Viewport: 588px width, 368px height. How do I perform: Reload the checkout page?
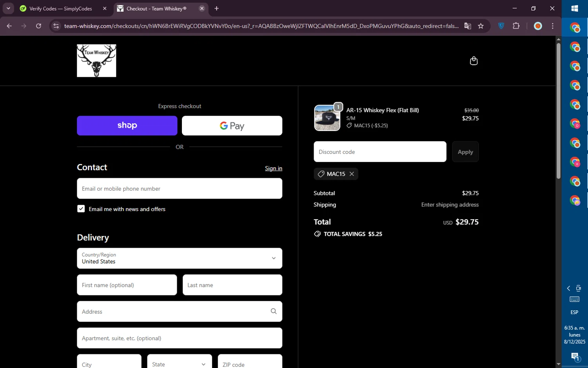tap(38, 26)
